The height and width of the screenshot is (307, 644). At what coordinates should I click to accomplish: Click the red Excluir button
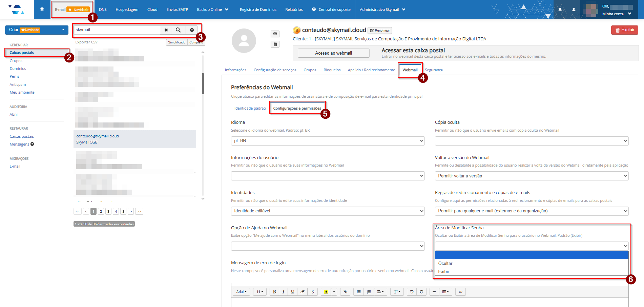(624, 30)
